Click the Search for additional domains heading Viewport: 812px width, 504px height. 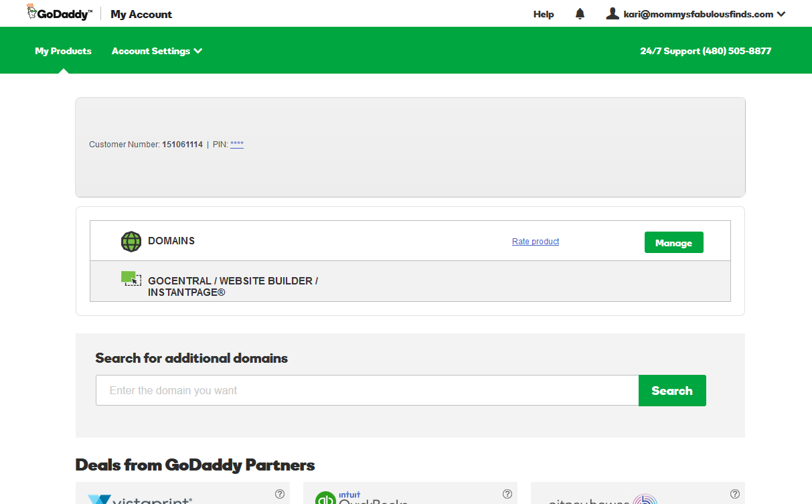tap(191, 358)
